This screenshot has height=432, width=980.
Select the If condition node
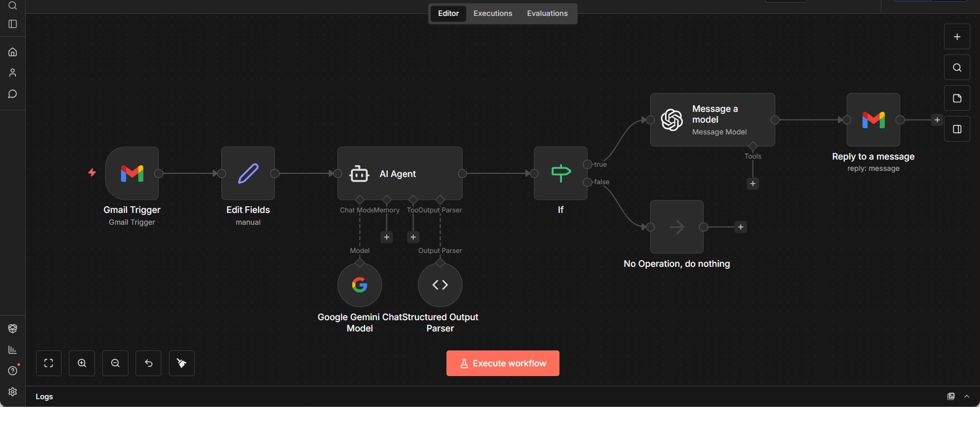(x=560, y=173)
